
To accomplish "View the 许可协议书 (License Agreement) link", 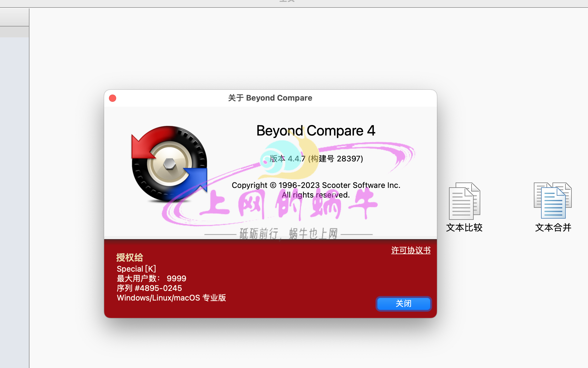I will [410, 250].
